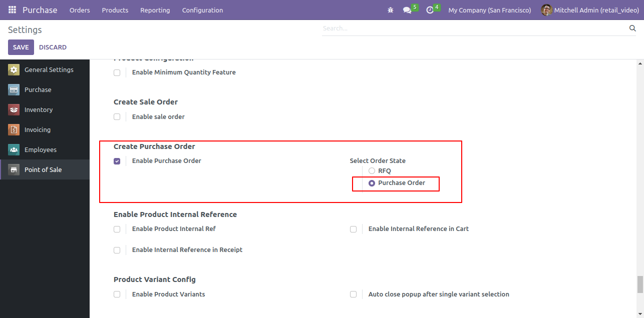
Task: Go to Invoicing settings section
Action: (x=45, y=130)
